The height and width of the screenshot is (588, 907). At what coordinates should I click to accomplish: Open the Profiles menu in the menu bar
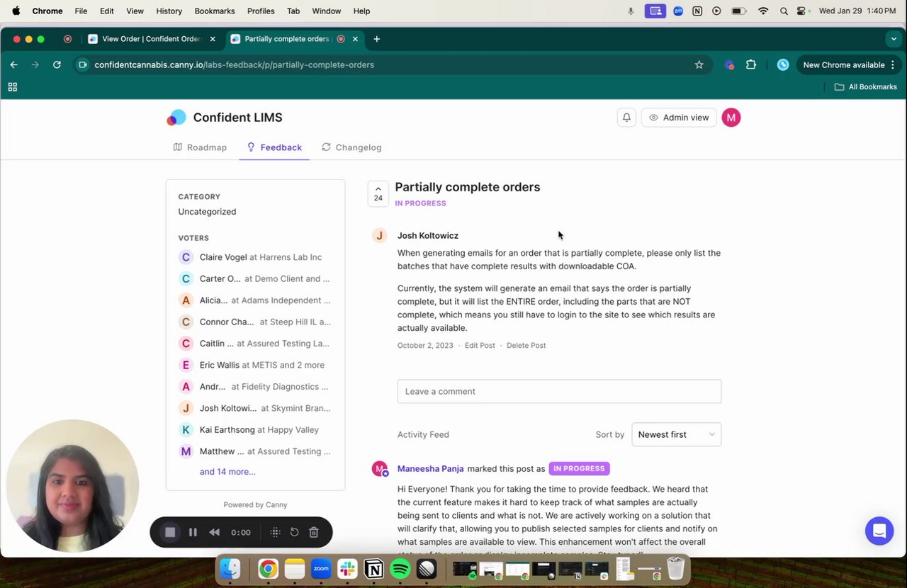[261, 11]
